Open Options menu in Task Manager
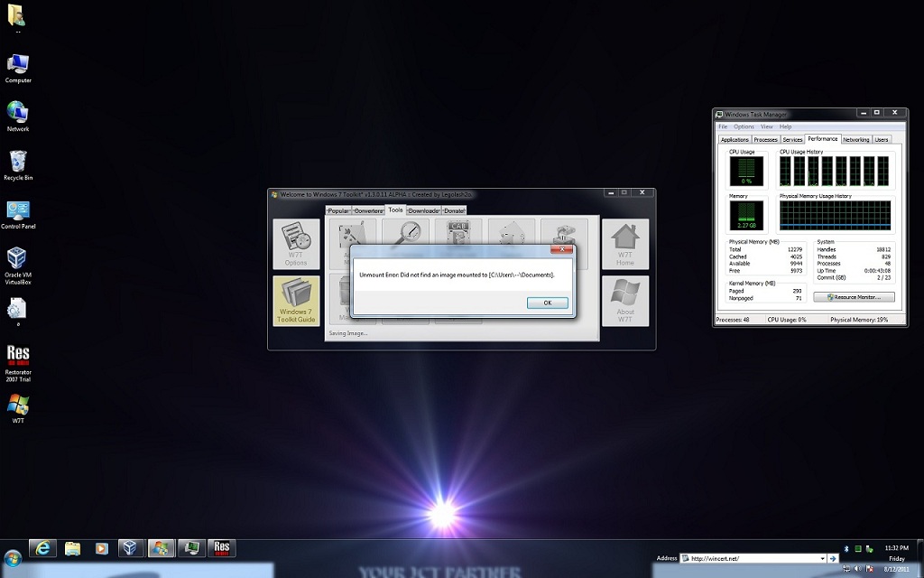 744,126
